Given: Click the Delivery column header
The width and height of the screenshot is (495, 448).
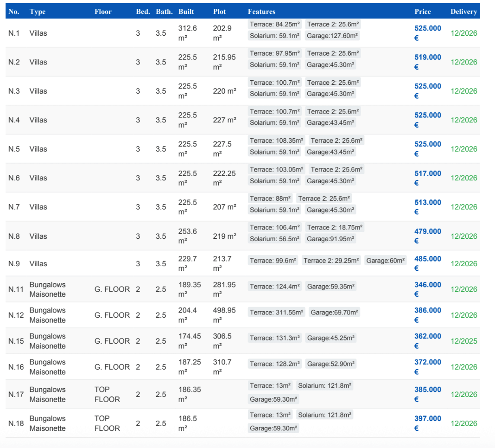Looking at the screenshot, I should coord(463,12).
